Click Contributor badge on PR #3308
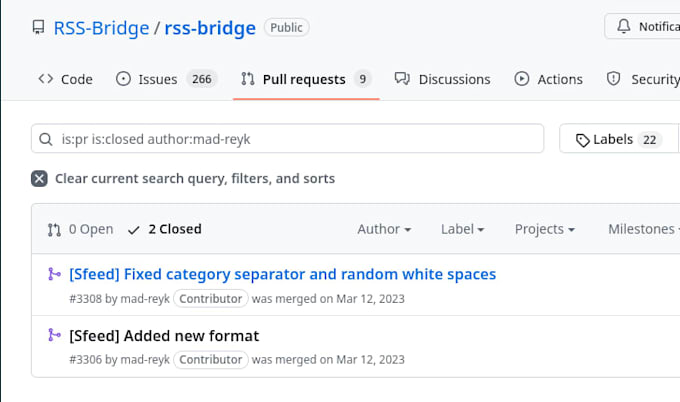The image size is (680, 402). 211,299
